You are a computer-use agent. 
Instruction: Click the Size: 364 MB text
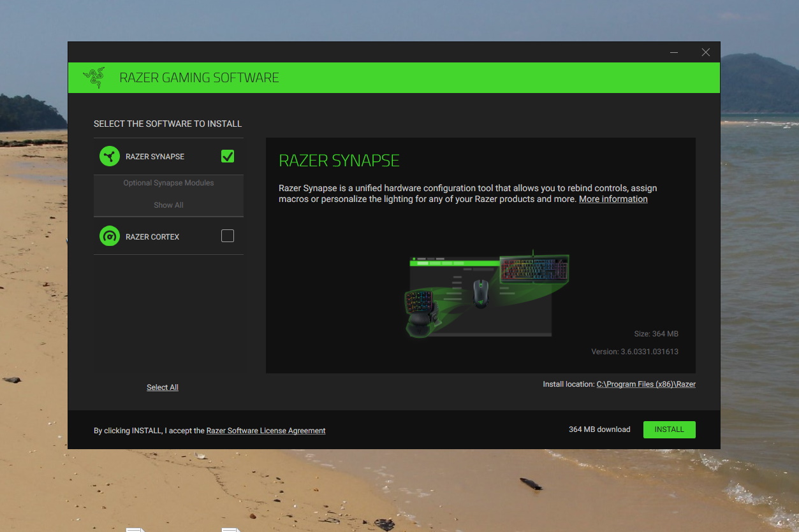(656, 334)
